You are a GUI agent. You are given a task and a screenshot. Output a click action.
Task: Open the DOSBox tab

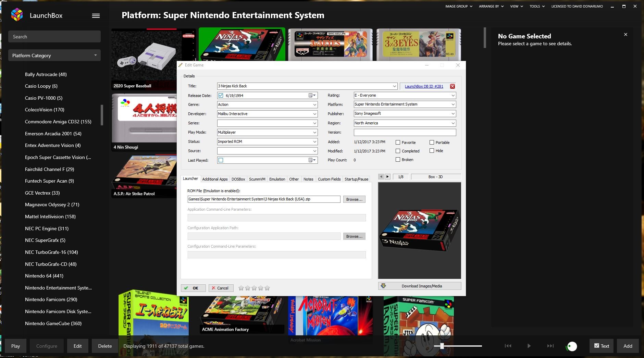[x=238, y=179]
